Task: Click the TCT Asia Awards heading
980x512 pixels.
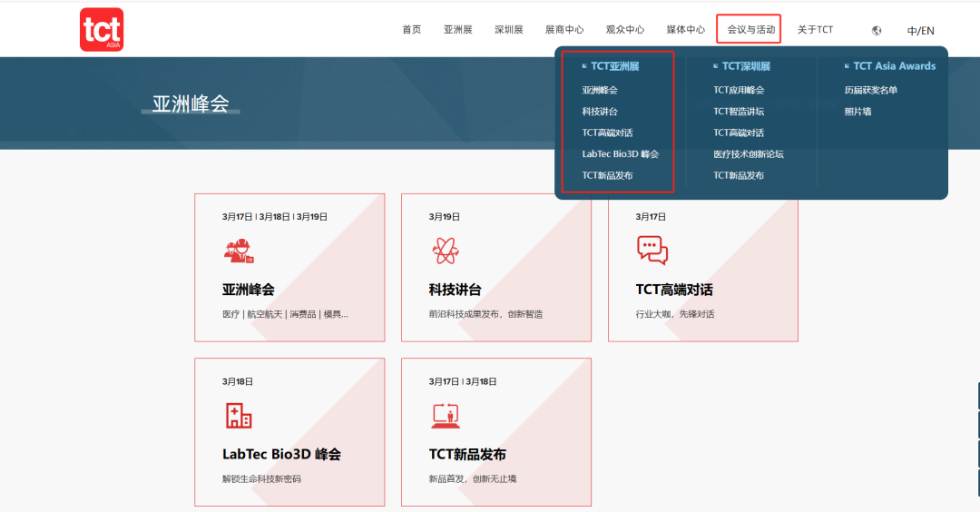Action: 895,65
